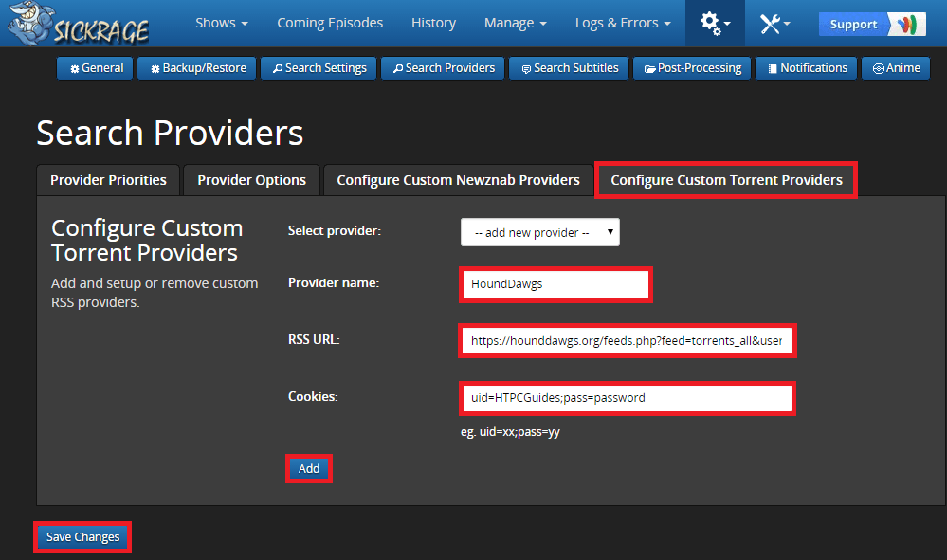Click the SickRage logo
The width and height of the screenshot is (947, 560).
[x=78, y=25]
